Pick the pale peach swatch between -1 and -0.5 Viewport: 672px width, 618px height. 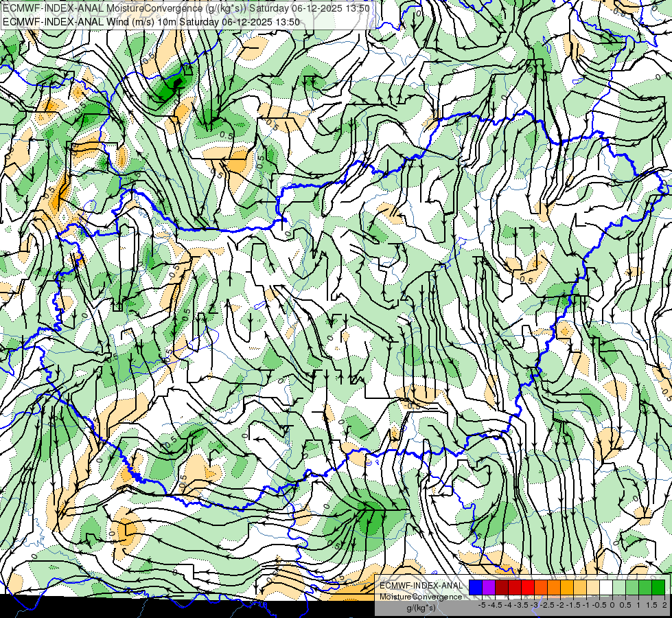(593, 588)
